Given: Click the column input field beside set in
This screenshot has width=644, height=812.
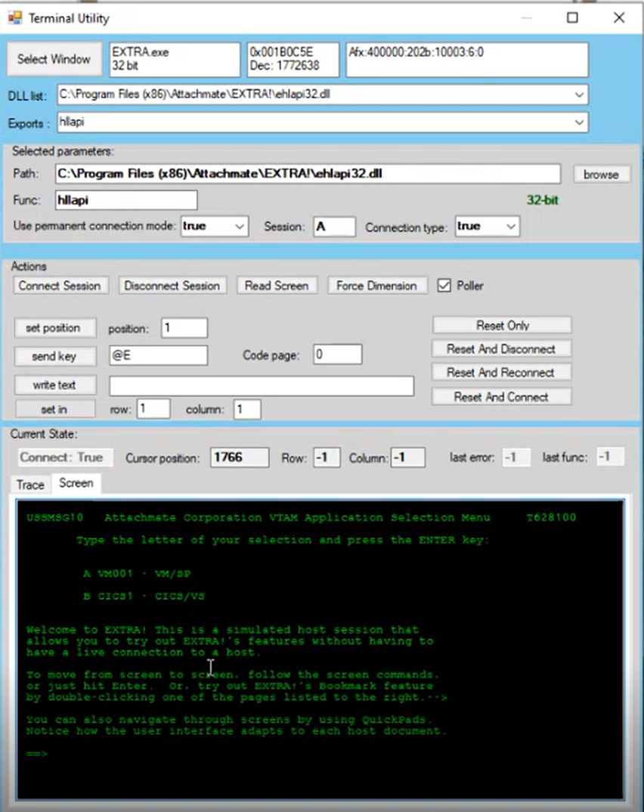Looking at the screenshot, I should (x=247, y=409).
